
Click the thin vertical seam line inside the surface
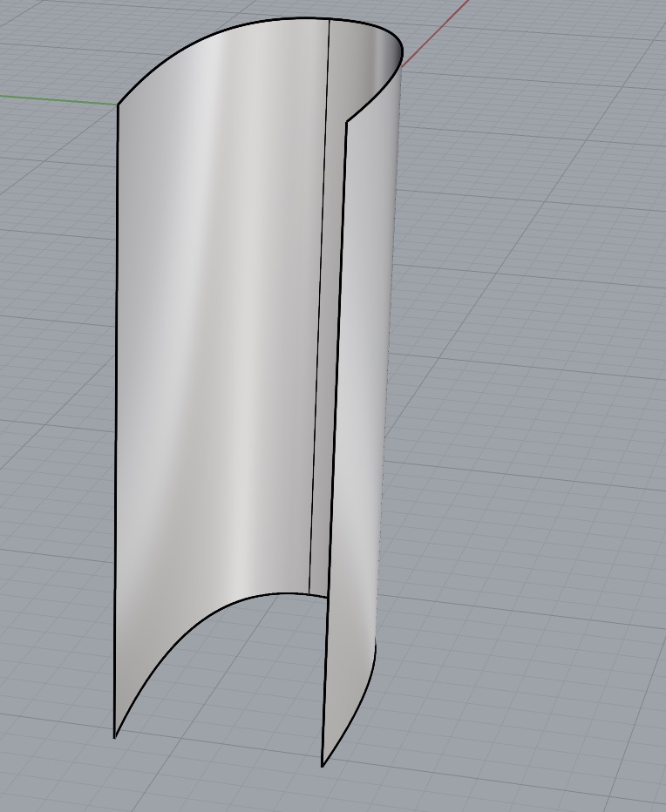(320, 305)
